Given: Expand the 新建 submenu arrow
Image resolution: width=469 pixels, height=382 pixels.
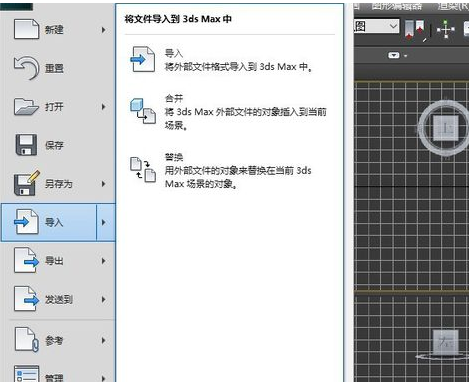Looking at the screenshot, I should click(104, 30).
